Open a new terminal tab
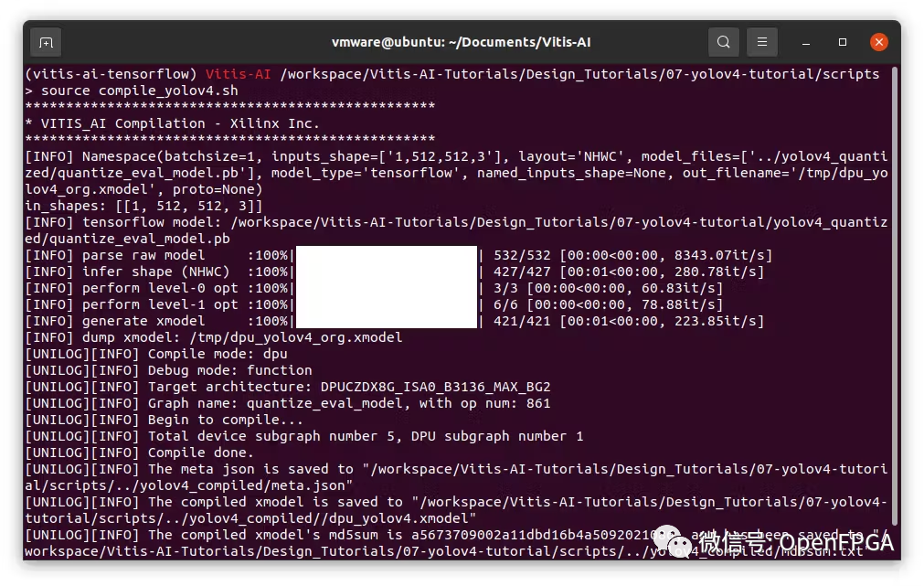The height and width of the screenshot is (586, 924). pyautogui.click(x=46, y=42)
